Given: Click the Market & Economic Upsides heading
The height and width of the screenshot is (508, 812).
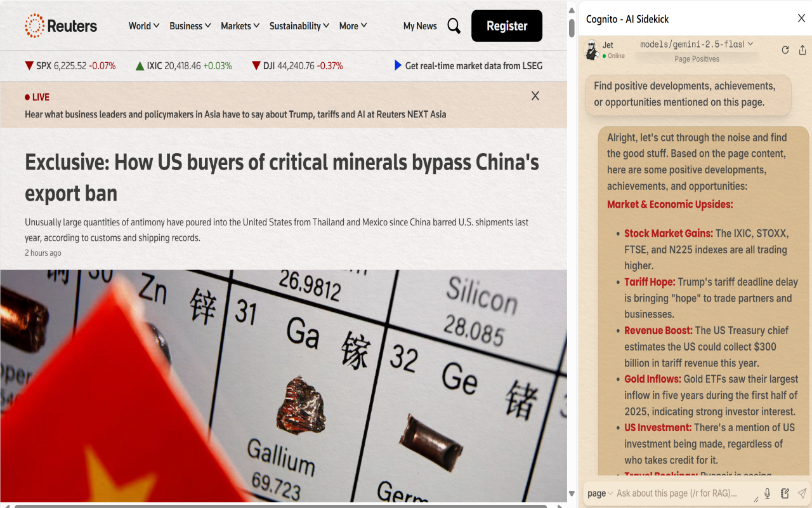Looking at the screenshot, I should (x=670, y=204).
